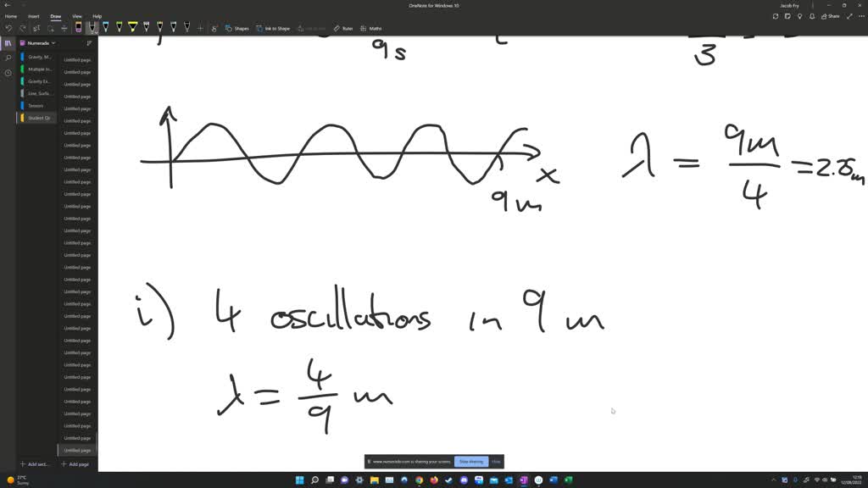Click the Redo icon in Draw ribbon

[x=22, y=28]
